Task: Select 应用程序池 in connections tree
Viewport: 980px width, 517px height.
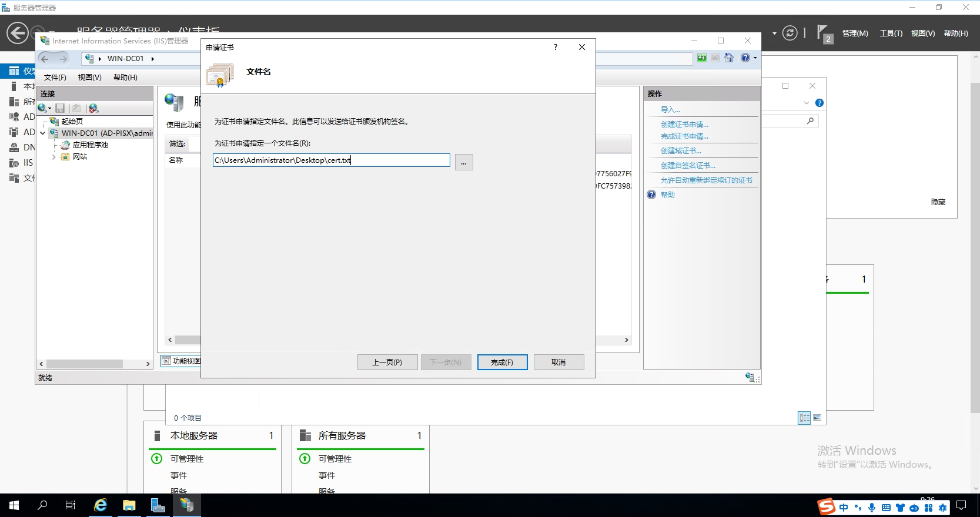Action: 90,145
